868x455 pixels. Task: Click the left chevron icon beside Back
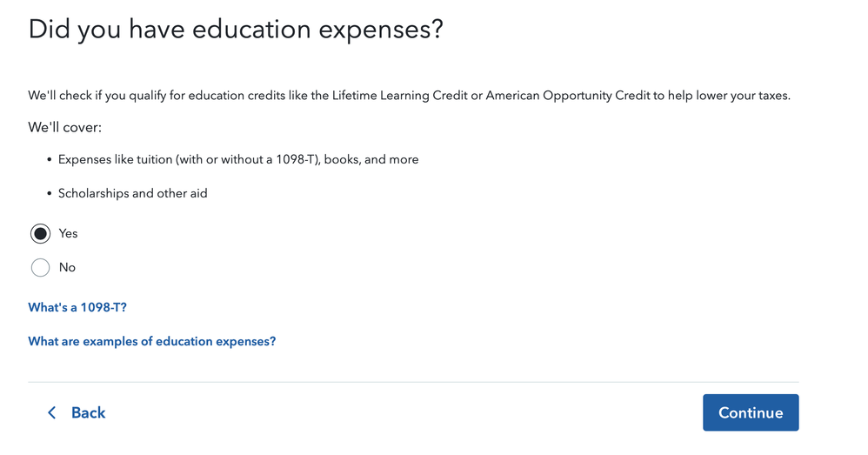coord(51,412)
